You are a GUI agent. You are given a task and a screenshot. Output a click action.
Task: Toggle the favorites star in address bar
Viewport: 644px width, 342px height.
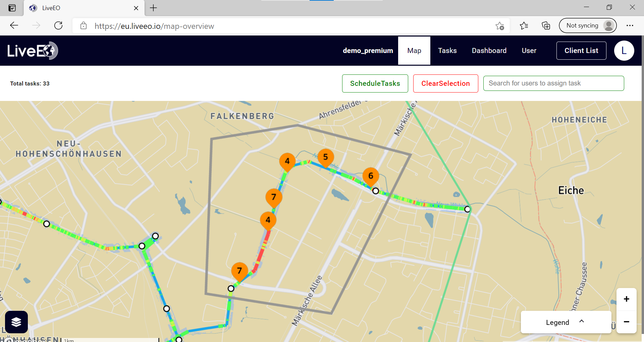[x=500, y=25]
